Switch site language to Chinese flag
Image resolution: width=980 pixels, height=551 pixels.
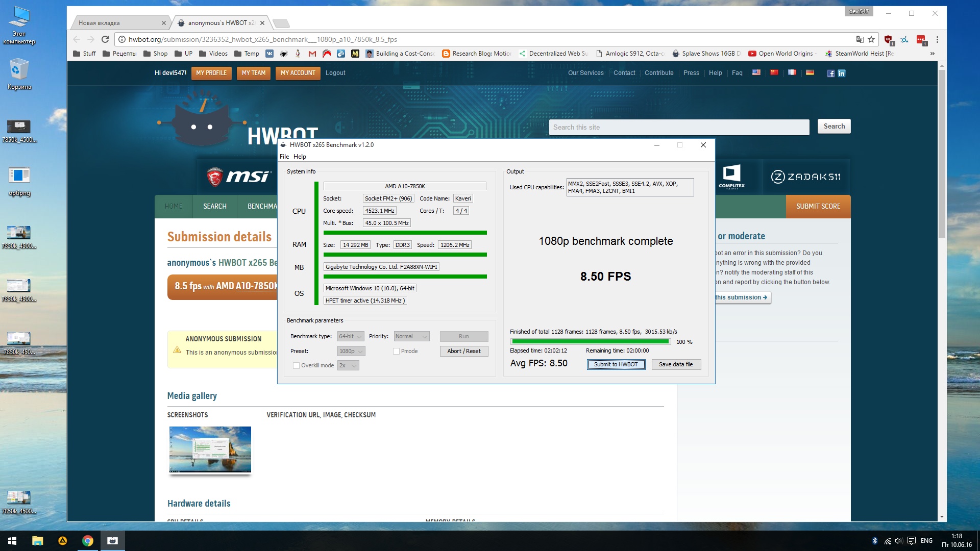774,72
